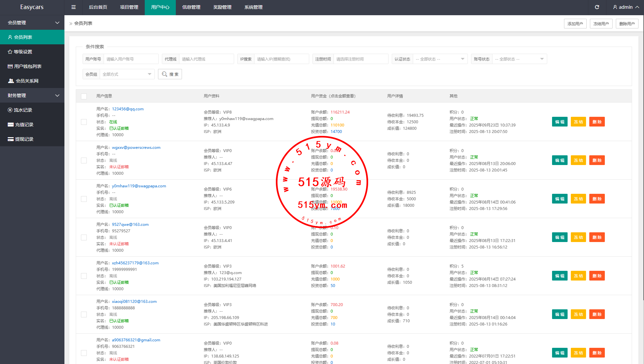This screenshot has width=644, height=364.
Task: Click the refresh icon in top bar
Action: pyautogui.click(x=597, y=7)
